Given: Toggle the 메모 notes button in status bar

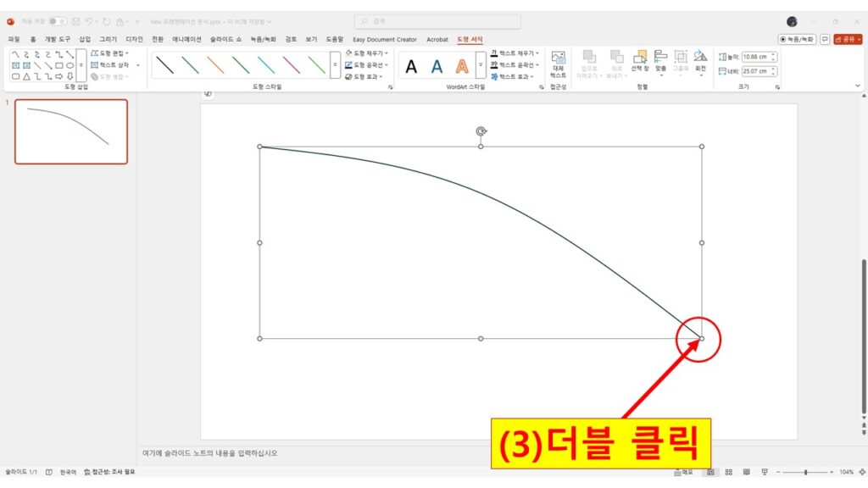Looking at the screenshot, I should coord(684,472).
